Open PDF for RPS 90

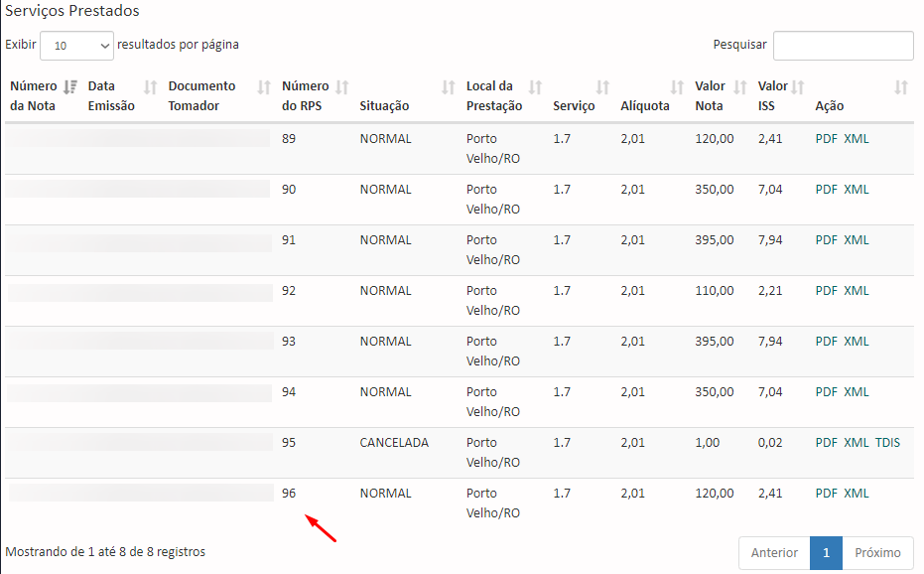click(826, 190)
